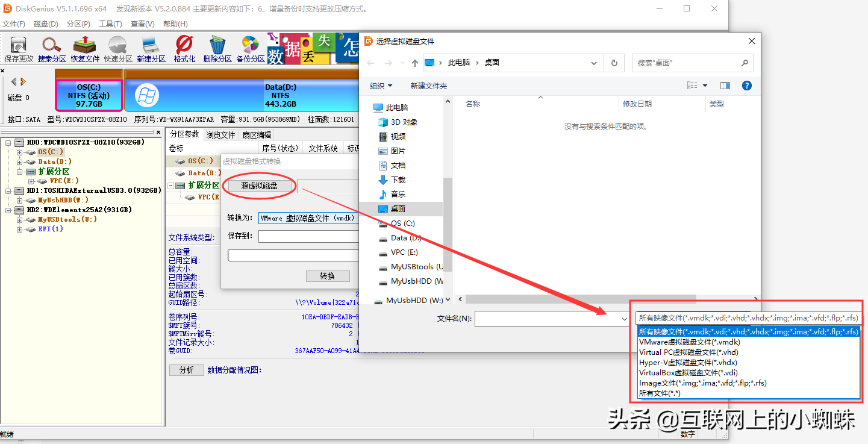Screen dimensions: 868x444
Task: Switch to the 浏览文件 tab
Action: pyautogui.click(x=220, y=135)
